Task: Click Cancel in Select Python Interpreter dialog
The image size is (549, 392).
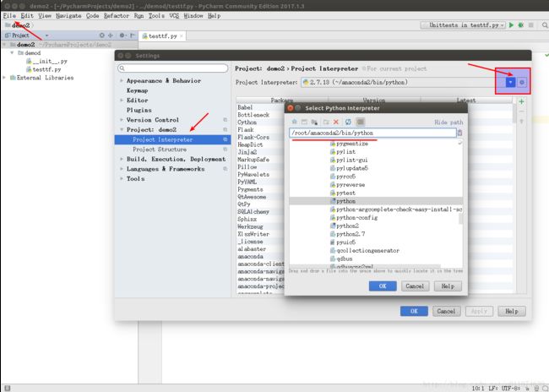Action: tap(415, 286)
